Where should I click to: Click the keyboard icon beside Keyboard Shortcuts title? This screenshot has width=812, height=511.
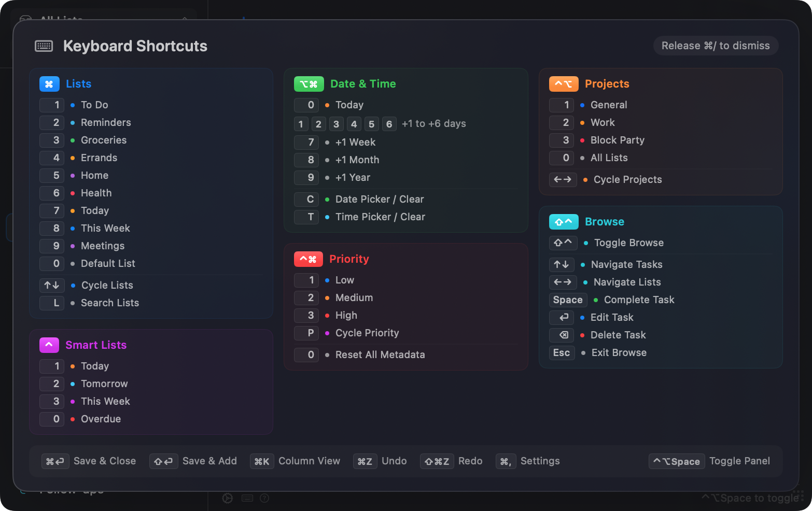(44, 46)
